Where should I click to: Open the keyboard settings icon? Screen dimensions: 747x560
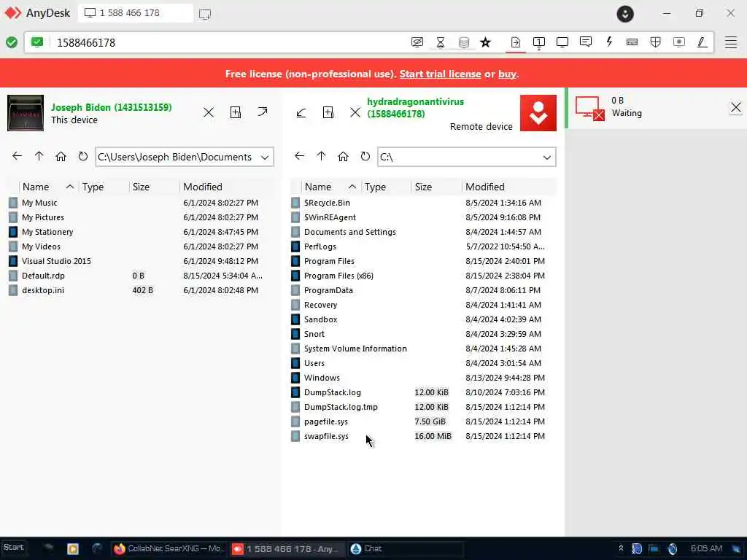point(632,42)
